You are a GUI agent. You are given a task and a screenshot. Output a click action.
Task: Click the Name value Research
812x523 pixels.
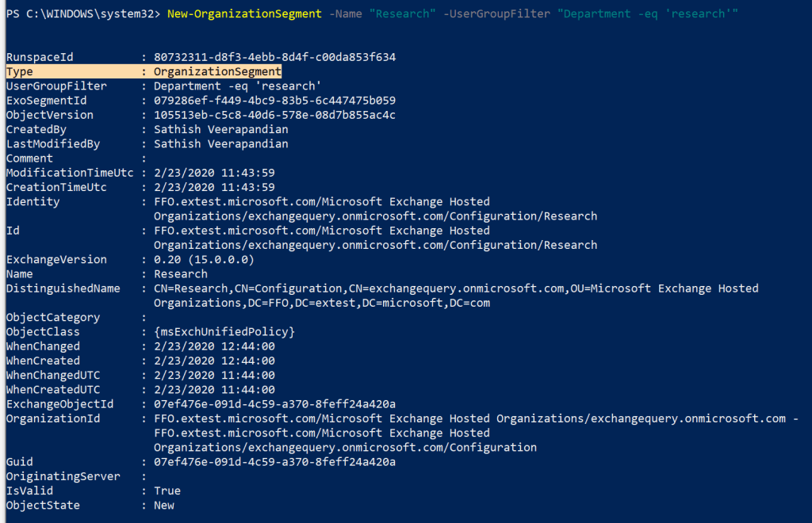coord(181,274)
